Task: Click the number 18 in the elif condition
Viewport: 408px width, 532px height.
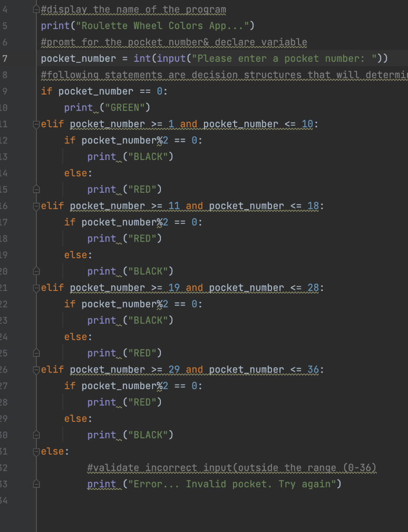Action: [x=313, y=206]
